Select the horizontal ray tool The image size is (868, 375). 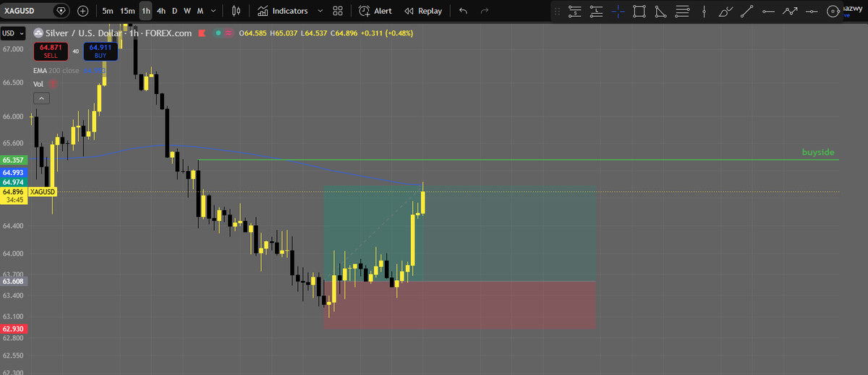[768, 11]
